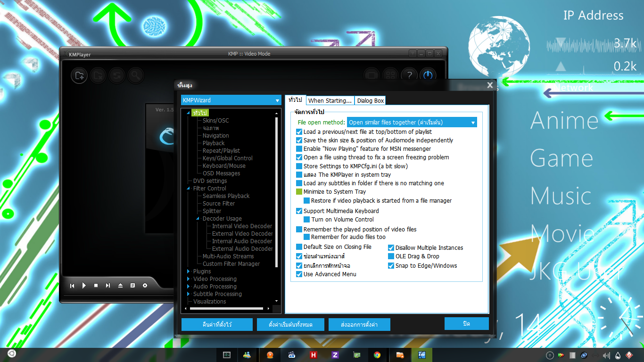Switch to the When Starting... tab
Screen dimensions: 644x362
point(330,100)
